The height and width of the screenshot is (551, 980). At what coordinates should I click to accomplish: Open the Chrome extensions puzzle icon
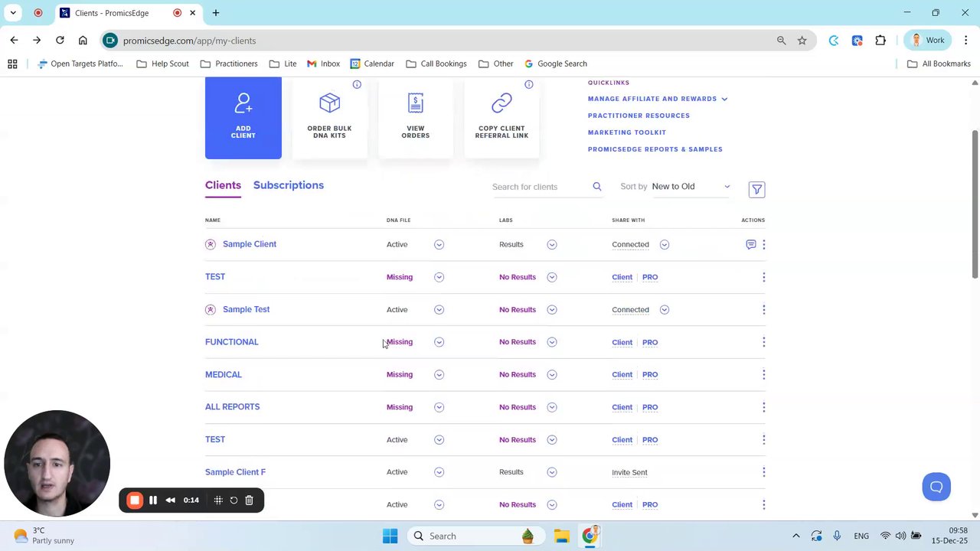pos(880,41)
